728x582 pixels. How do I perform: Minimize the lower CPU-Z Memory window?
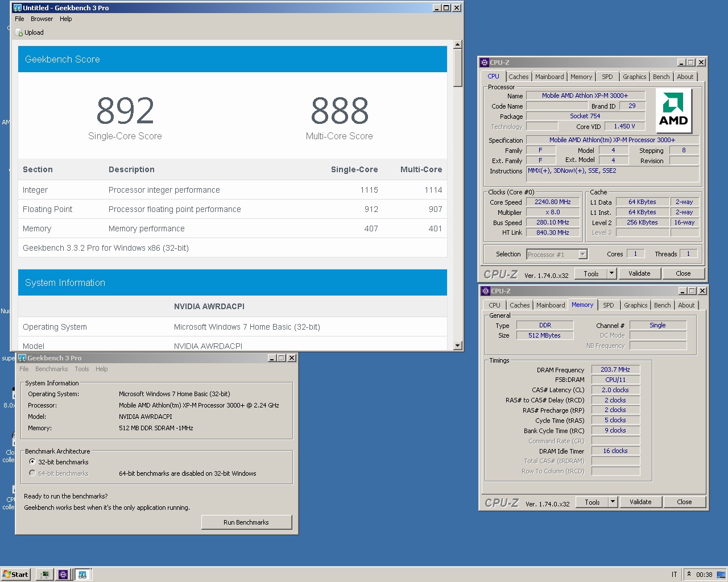[683, 291]
